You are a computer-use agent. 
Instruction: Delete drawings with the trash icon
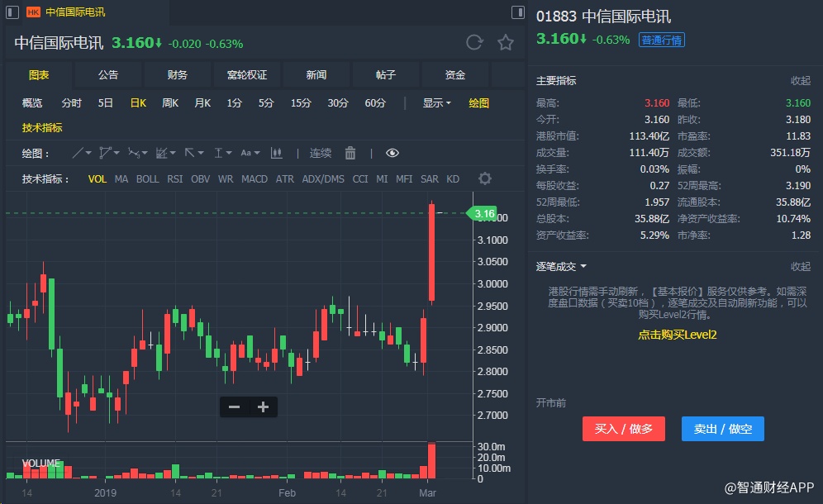point(350,153)
